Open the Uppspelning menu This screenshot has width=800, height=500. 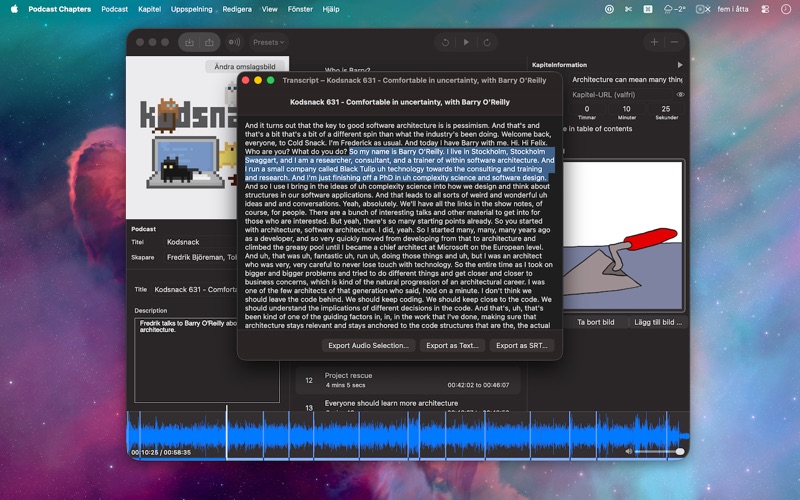(x=191, y=9)
